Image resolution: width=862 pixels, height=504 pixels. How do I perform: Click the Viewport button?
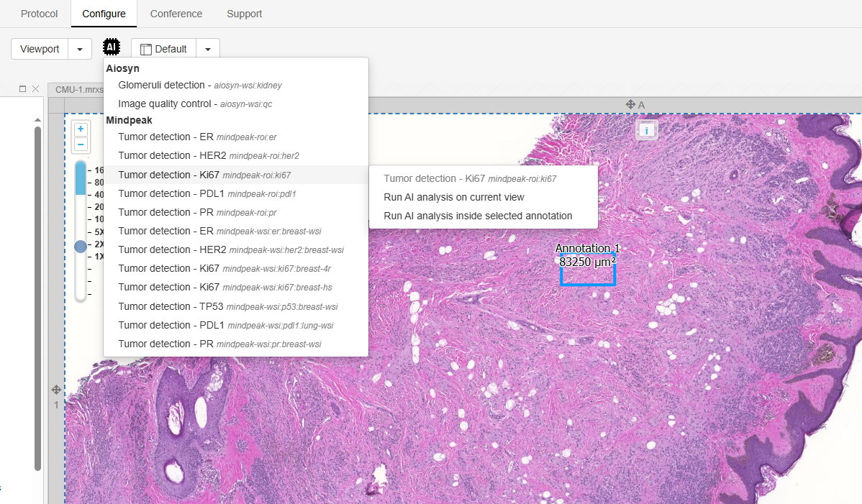tap(40, 49)
